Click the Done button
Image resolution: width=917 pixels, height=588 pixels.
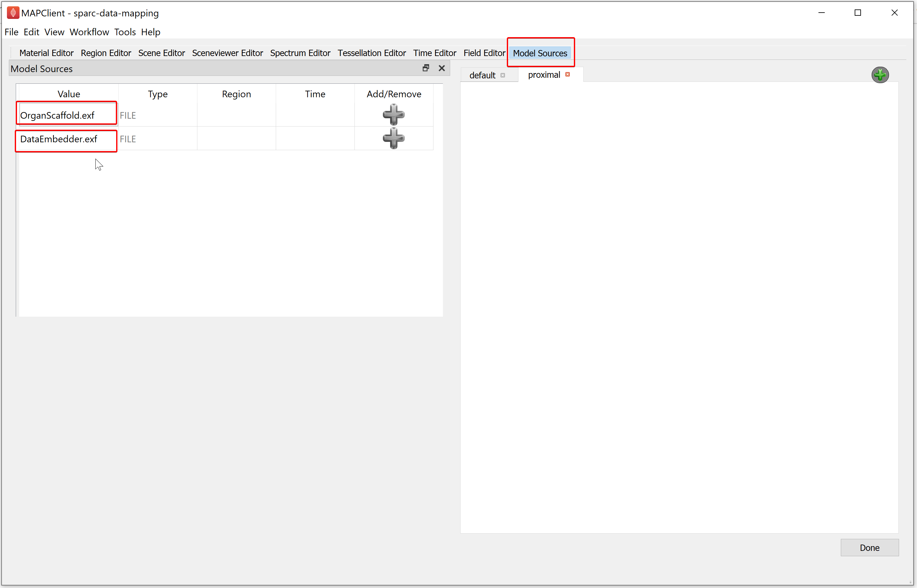pyautogui.click(x=870, y=547)
